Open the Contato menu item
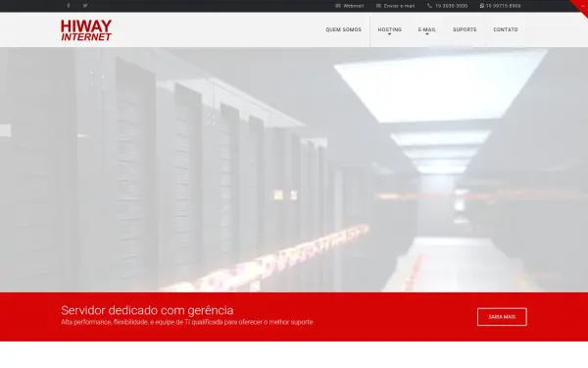Viewport: 588px width, 368px height. coord(506,29)
